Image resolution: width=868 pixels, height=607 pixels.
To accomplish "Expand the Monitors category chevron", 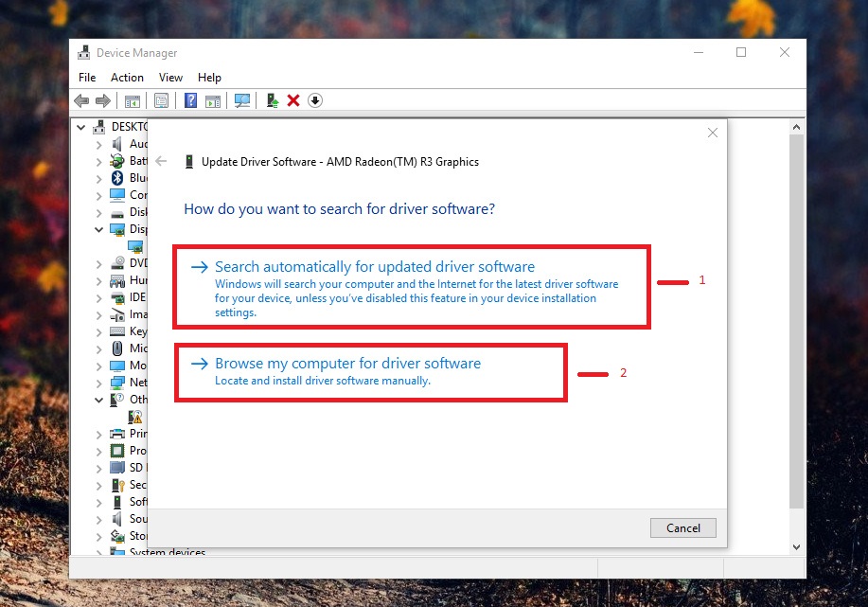I will [99, 366].
